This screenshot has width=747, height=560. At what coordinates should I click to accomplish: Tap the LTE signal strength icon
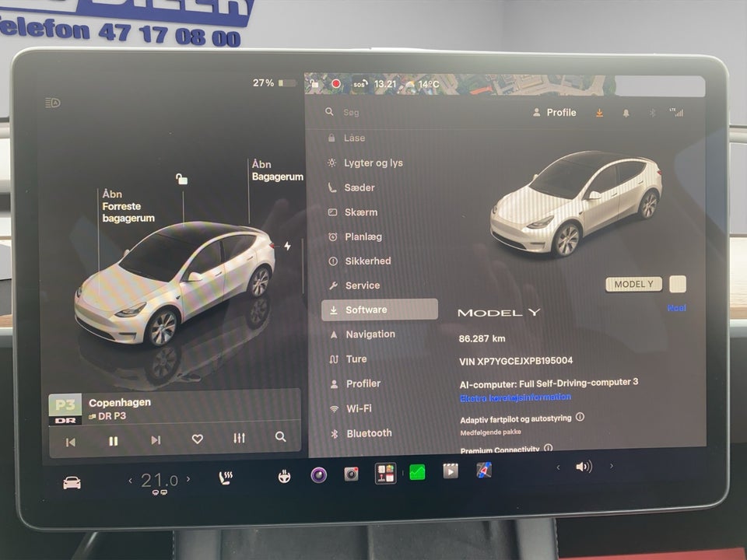click(x=676, y=112)
